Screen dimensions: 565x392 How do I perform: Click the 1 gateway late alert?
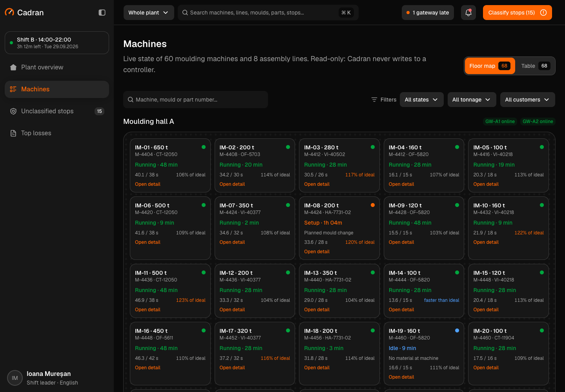pos(428,13)
